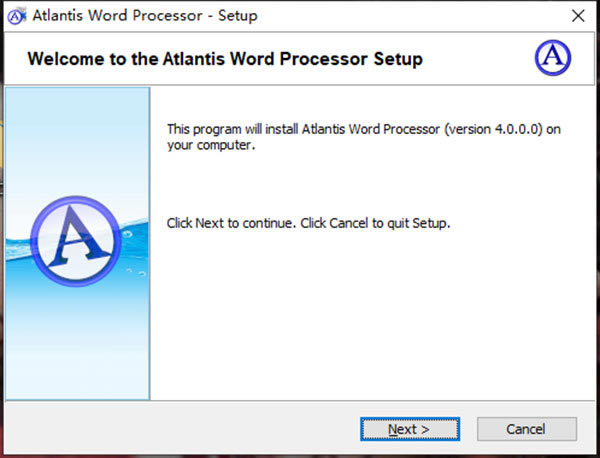Click the 'Click Next to continue' instruction text
The width and height of the screenshot is (600, 458).
(308, 223)
